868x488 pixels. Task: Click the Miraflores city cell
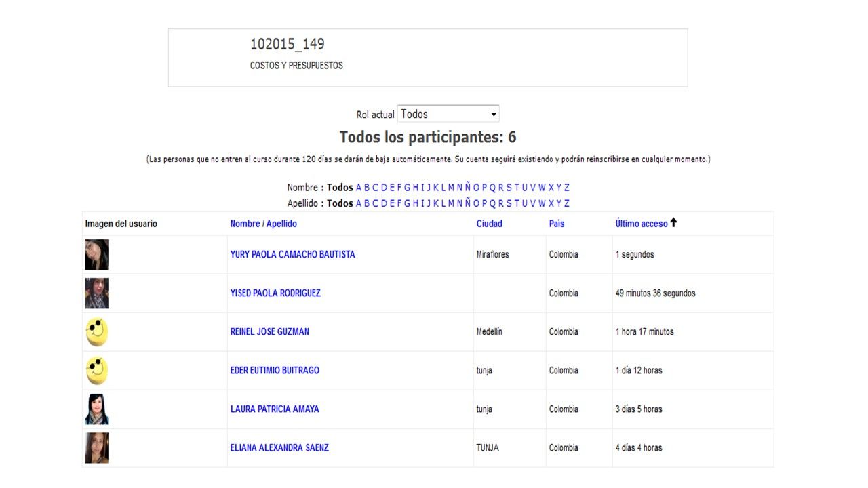pyautogui.click(x=493, y=255)
